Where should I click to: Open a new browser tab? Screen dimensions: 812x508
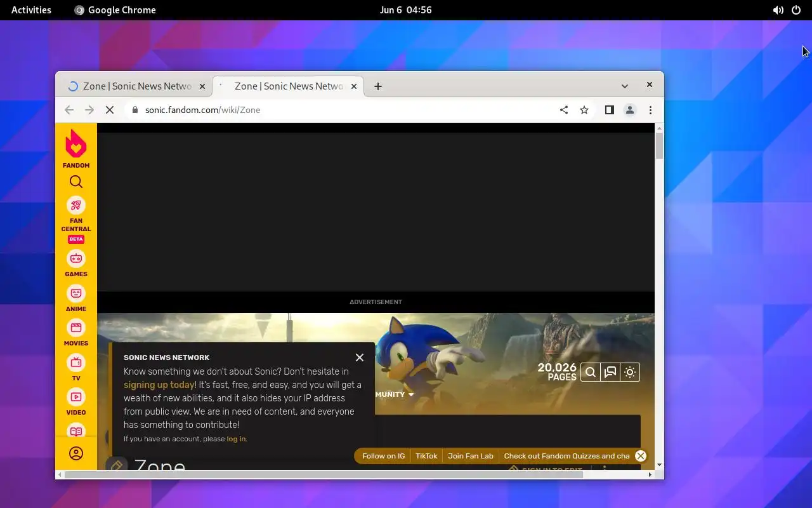pyautogui.click(x=378, y=86)
